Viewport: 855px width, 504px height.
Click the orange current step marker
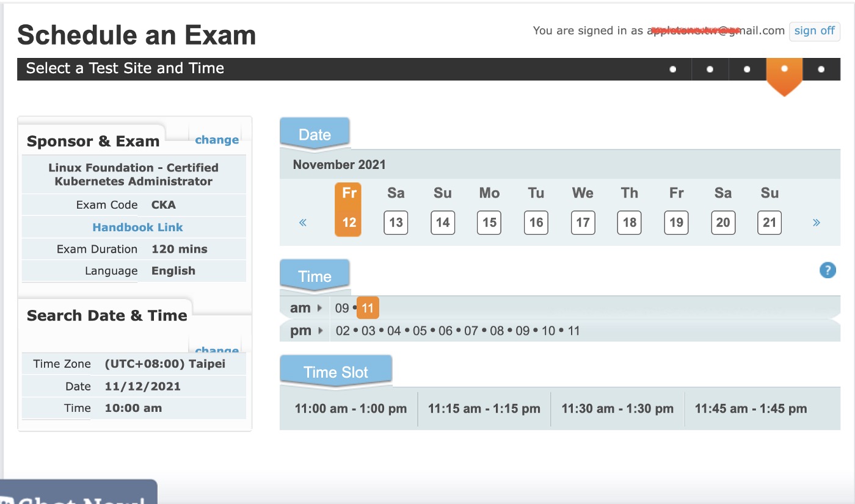click(x=784, y=70)
